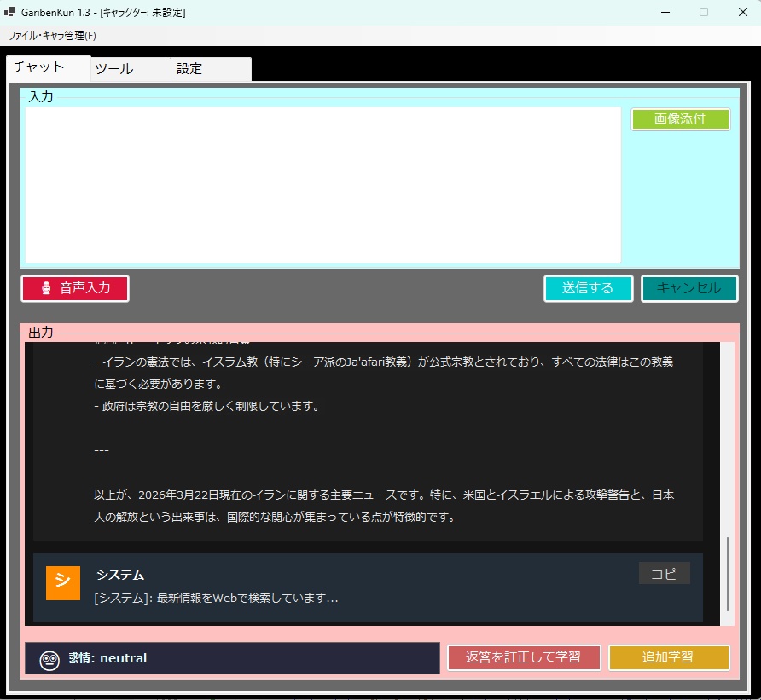761x700 pixels.
Task: Click the 出力 panel label
Action: (41, 333)
